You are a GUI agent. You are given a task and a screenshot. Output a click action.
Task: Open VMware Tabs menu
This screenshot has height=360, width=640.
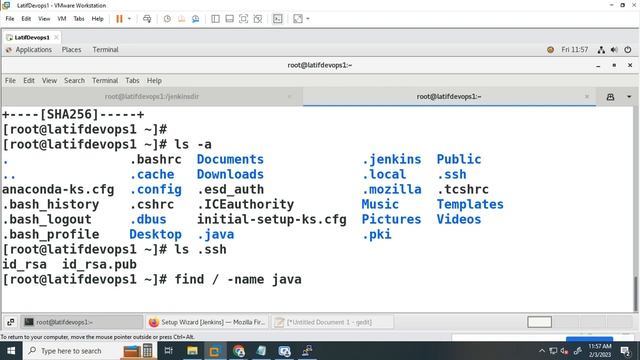[x=79, y=19]
